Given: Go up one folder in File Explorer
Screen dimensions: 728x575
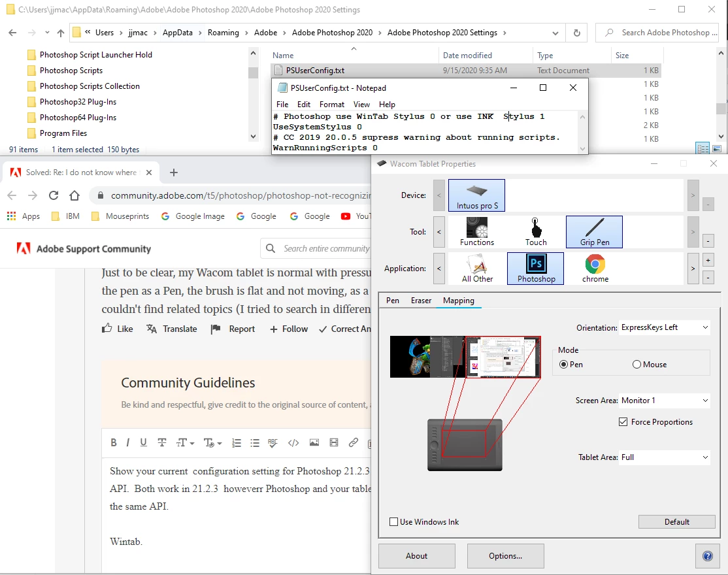Looking at the screenshot, I should [x=60, y=33].
